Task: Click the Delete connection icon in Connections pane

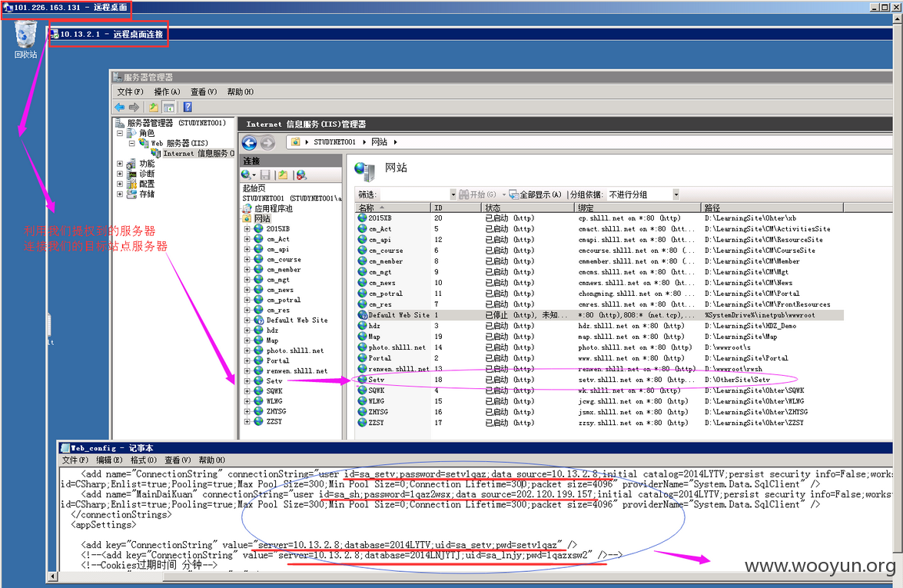Action: (301, 174)
